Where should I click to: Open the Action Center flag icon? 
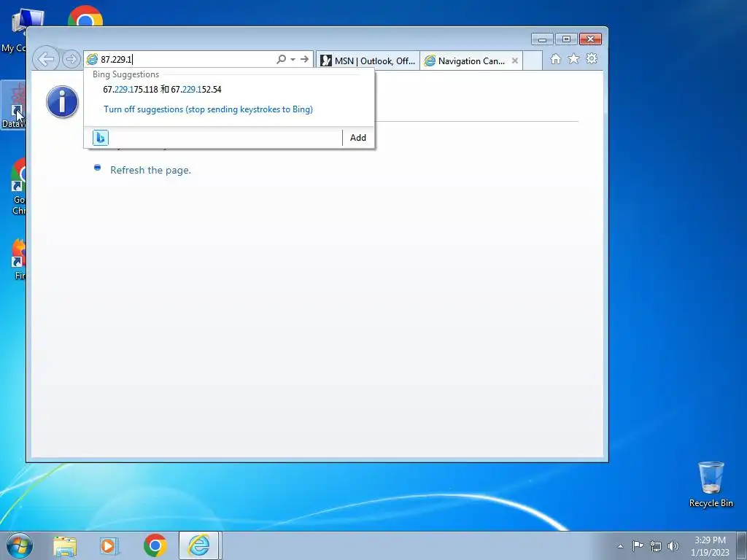(x=638, y=545)
